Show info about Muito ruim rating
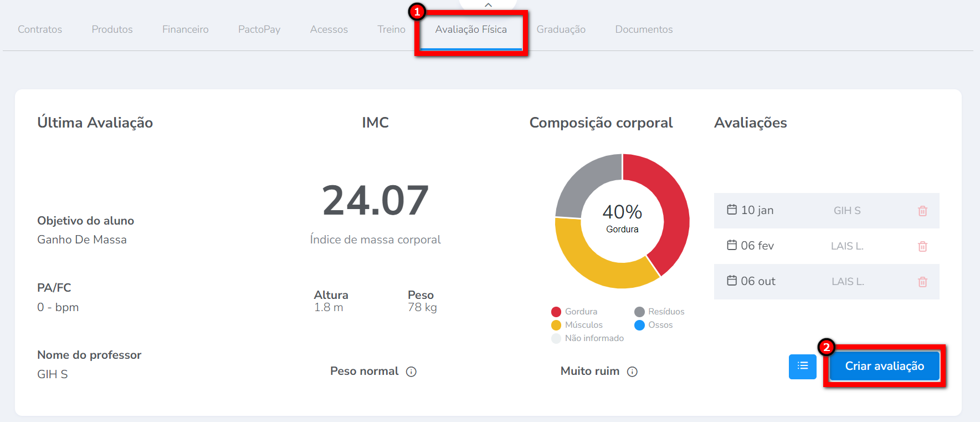Viewport: 980px width, 422px height. point(632,372)
